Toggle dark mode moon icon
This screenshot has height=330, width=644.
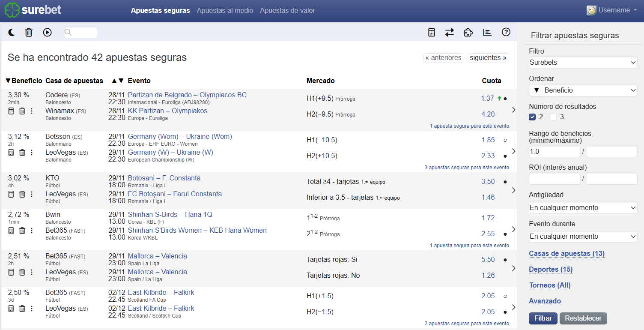12,32
